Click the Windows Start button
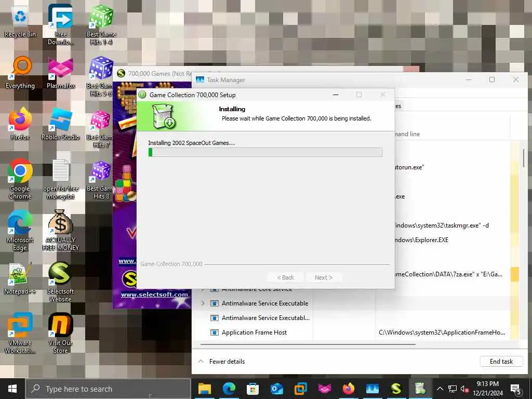The width and height of the screenshot is (532, 399). (x=12, y=389)
